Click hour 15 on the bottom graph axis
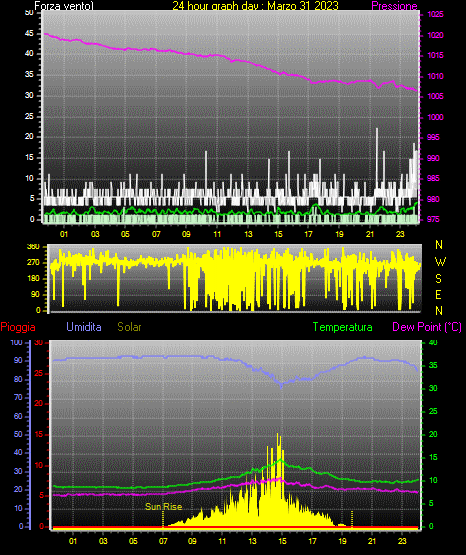The image size is (466, 555). [x=282, y=541]
